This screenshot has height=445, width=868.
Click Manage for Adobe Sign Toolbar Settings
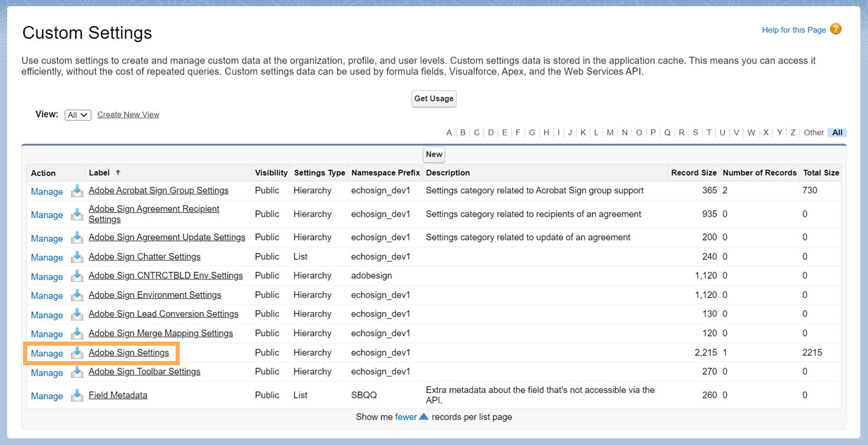pos(47,372)
